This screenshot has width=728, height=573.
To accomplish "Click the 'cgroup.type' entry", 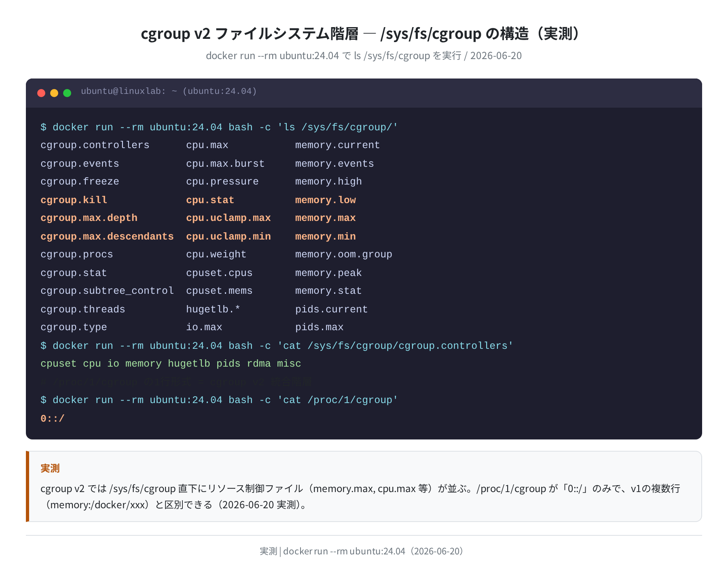I will point(74,327).
